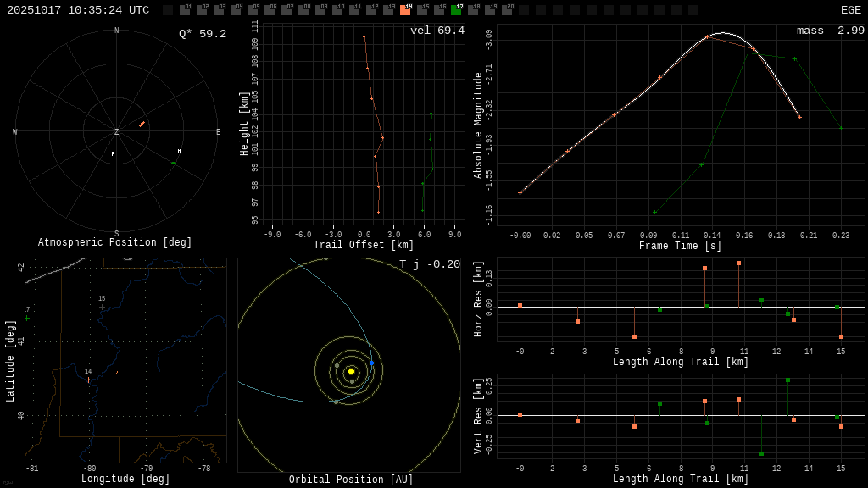
Task: Select the station 20 box in top strip
Action: 507,10
